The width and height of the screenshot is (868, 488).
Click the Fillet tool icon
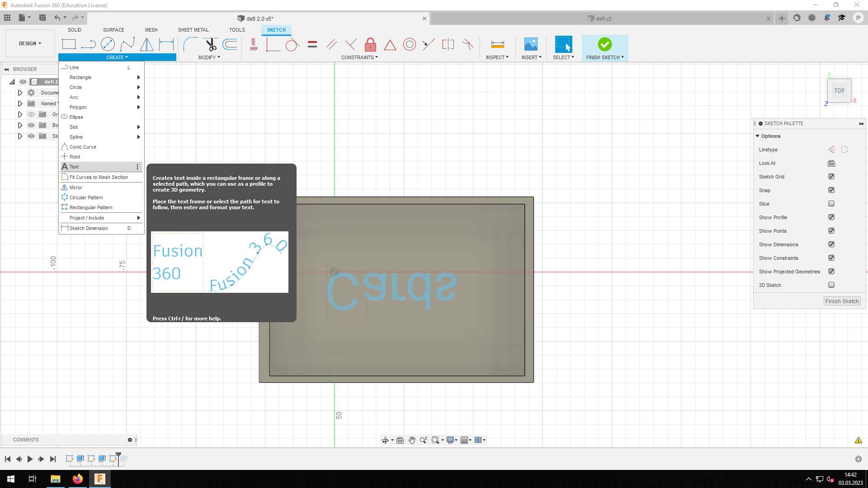tap(190, 44)
